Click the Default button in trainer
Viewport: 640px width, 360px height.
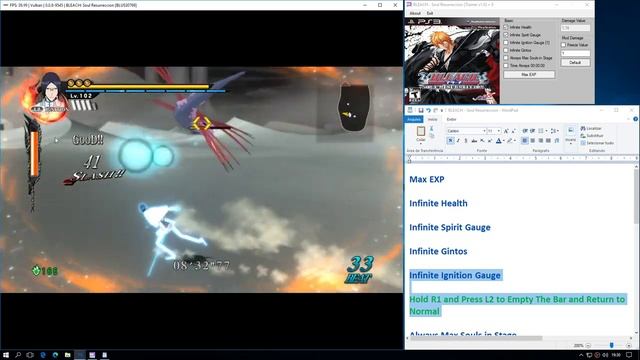(575, 62)
